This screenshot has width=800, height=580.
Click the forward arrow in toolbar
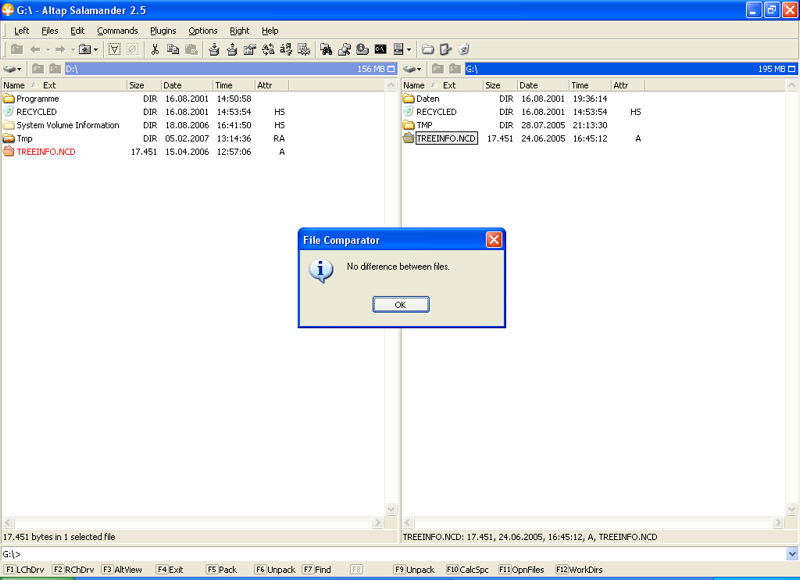point(60,49)
